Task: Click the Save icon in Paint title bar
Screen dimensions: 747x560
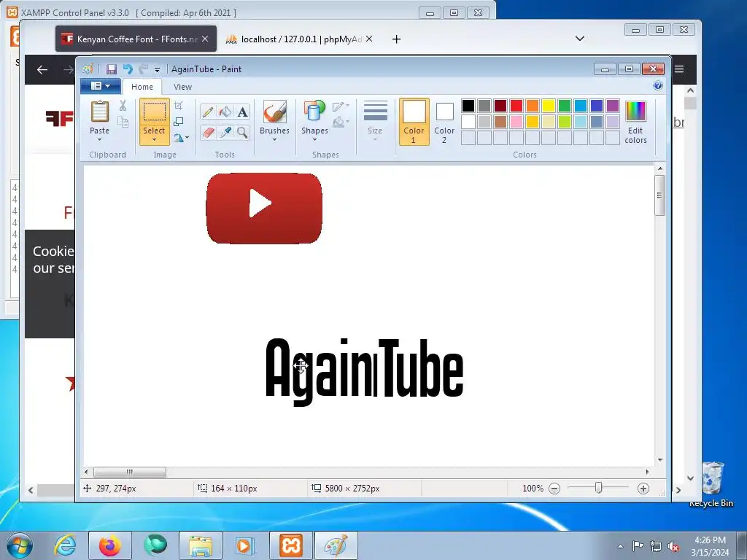Action: point(111,69)
